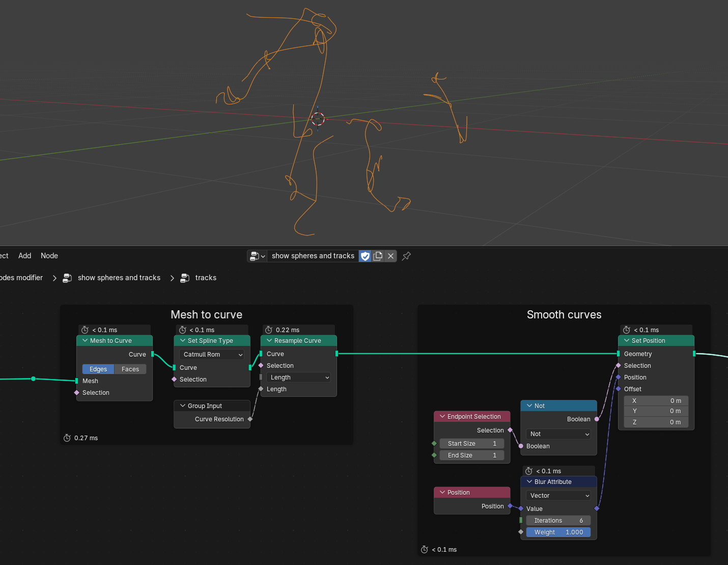Click show spheres and tracks breadcrumb icon
The image size is (728, 565).
[67, 278]
